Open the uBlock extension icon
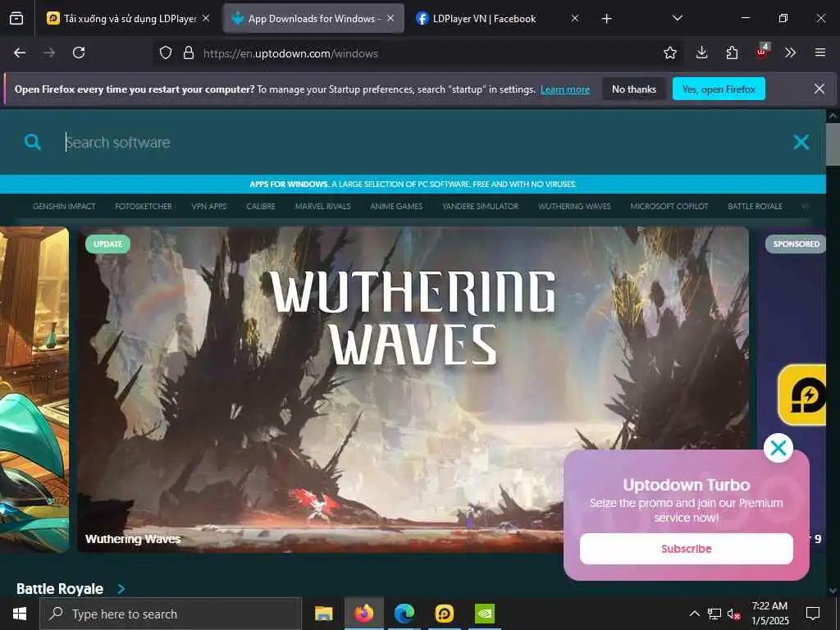The image size is (840, 630). pos(762,52)
